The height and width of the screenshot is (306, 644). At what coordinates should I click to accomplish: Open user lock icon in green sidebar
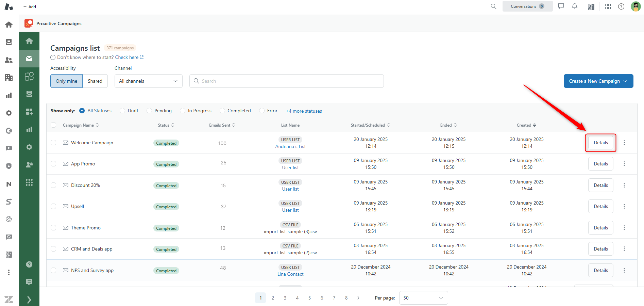coord(29,165)
